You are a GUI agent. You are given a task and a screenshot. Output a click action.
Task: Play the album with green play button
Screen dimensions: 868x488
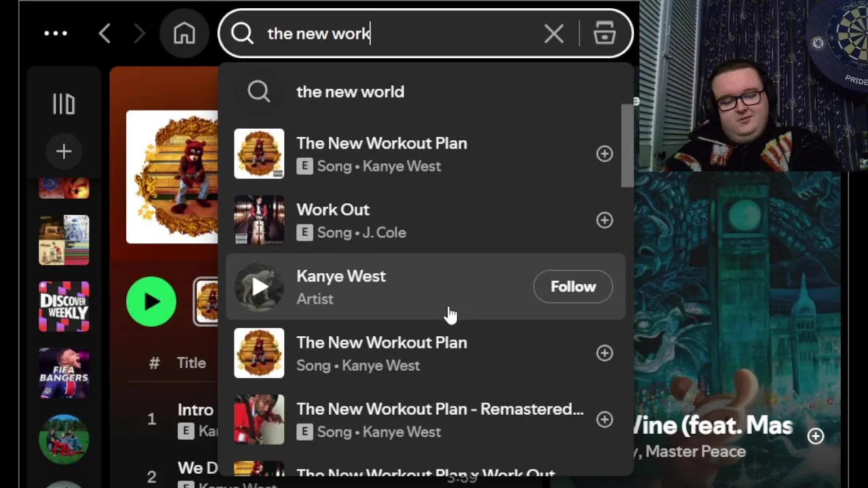(x=151, y=302)
